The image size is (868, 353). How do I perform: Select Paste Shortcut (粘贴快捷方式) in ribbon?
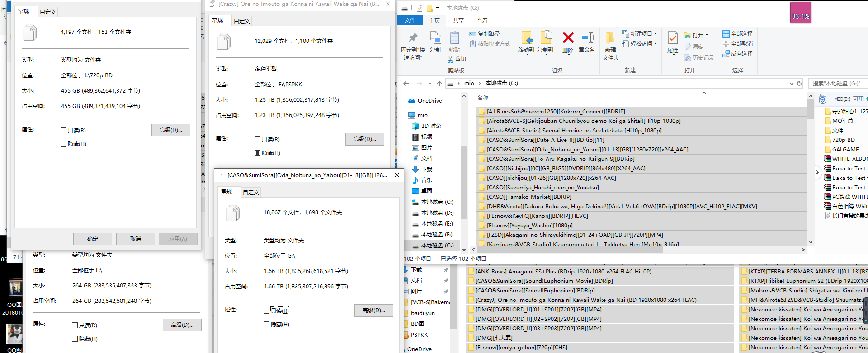(490, 44)
